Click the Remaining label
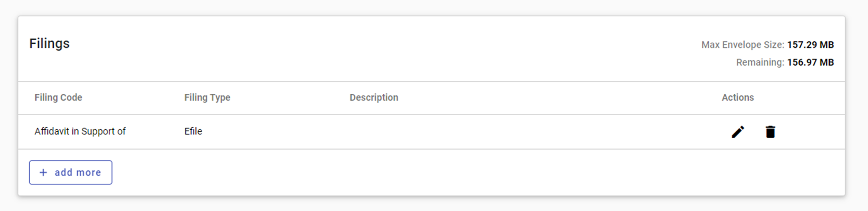This screenshot has height=211, width=868. (760, 63)
